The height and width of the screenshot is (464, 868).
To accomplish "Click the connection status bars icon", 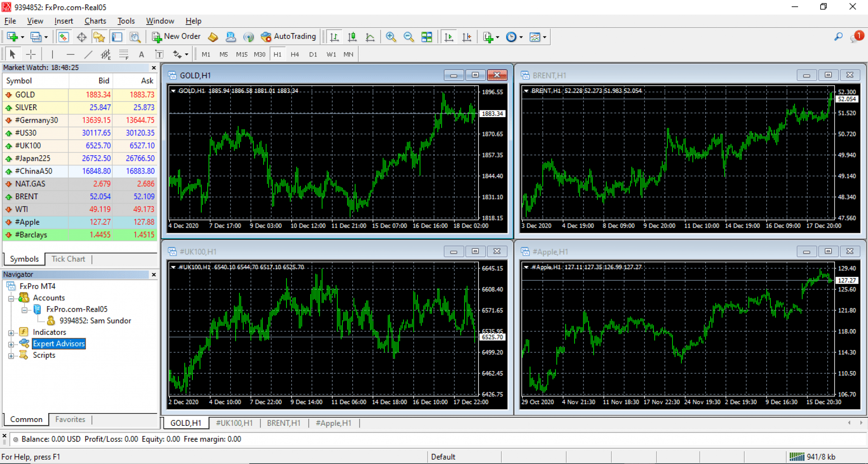I will click(796, 456).
